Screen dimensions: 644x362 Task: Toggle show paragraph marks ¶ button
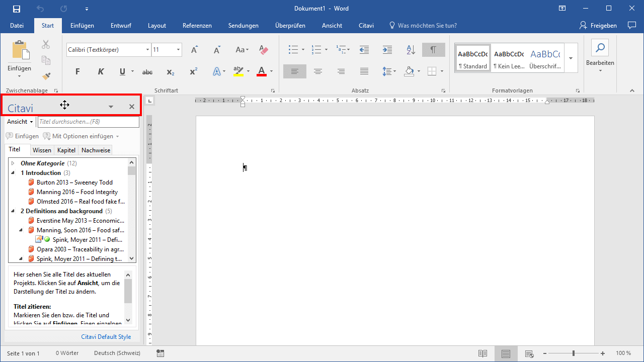coord(433,50)
